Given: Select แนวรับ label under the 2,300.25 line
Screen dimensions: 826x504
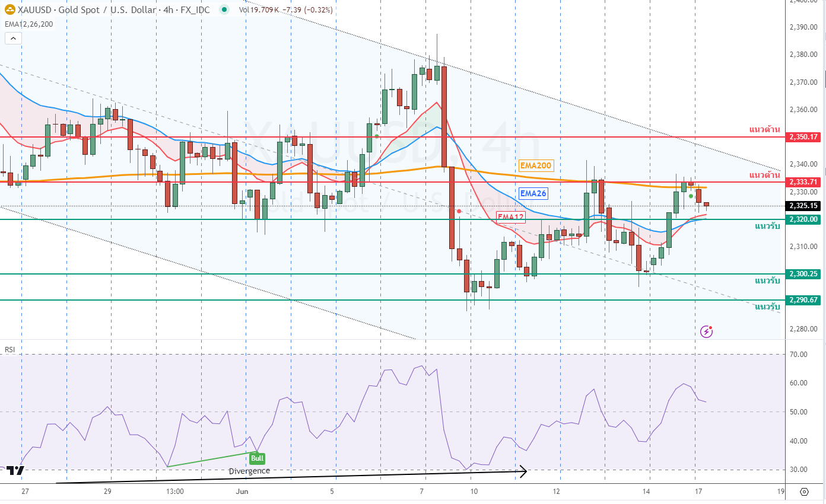Looking at the screenshot, I should (767, 280).
